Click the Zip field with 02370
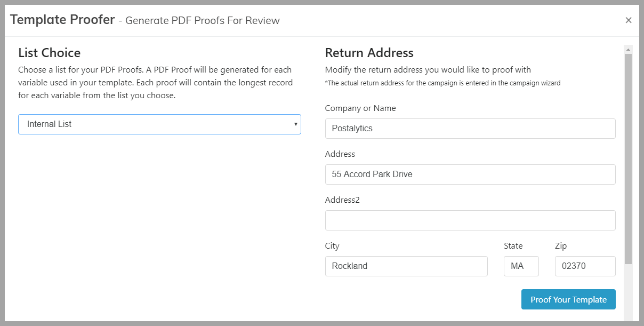 click(585, 266)
